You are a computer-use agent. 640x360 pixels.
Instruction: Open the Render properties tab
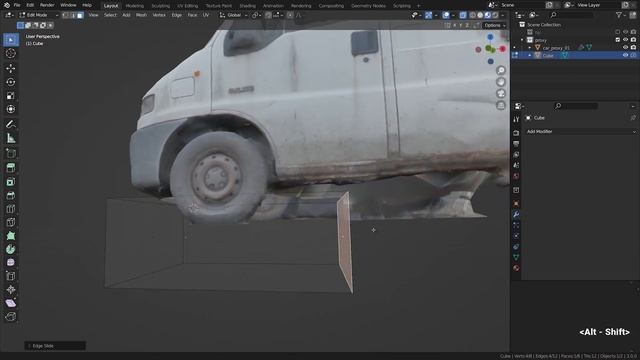pos(516,133)
